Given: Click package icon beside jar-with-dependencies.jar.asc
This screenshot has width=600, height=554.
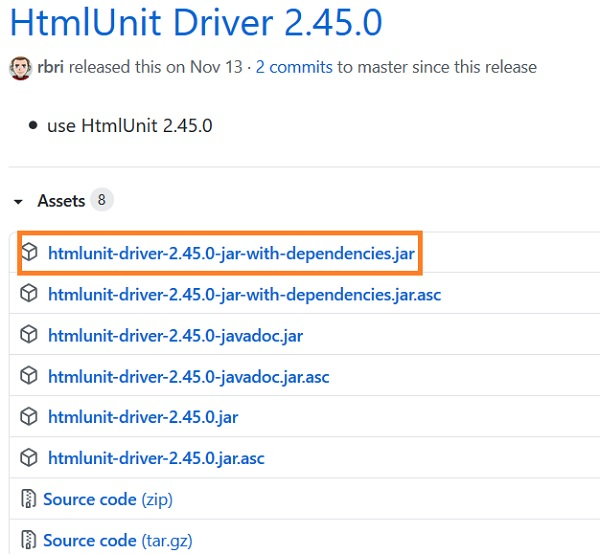Looking at the screenshot, I should (29, 293).
